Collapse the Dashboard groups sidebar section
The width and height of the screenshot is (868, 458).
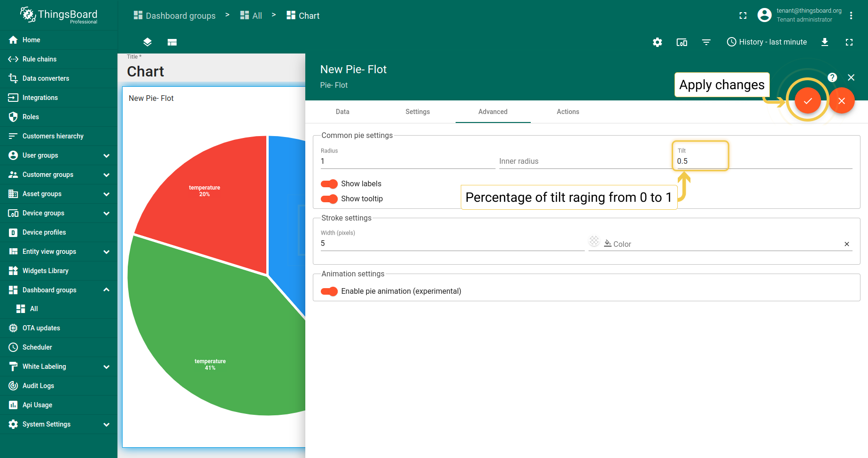tap(106, 290)
